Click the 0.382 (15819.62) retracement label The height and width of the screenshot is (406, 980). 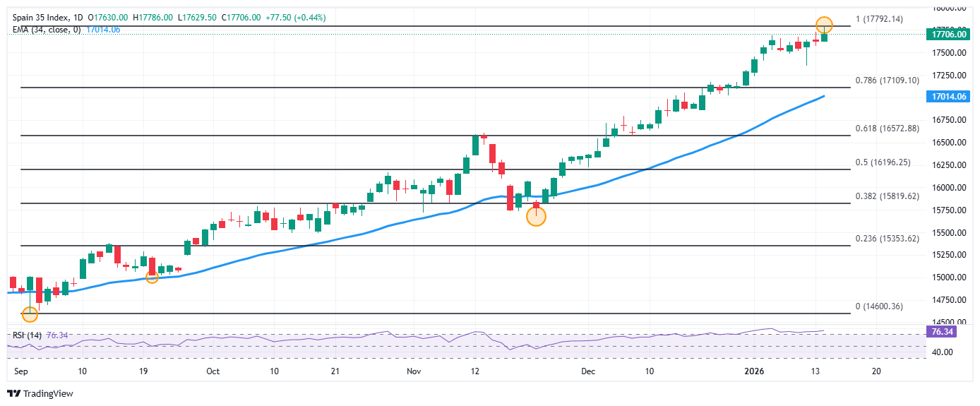[x=887, y=196]
